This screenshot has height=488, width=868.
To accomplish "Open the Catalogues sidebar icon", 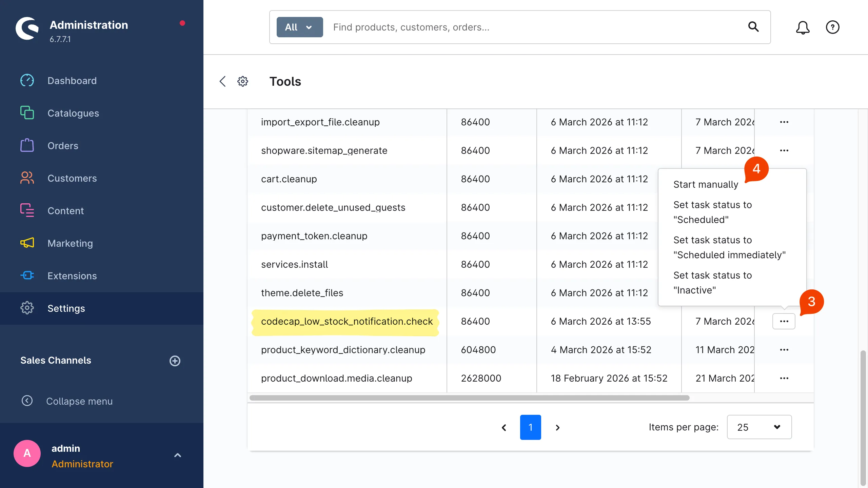I will (x=27, y=113).
